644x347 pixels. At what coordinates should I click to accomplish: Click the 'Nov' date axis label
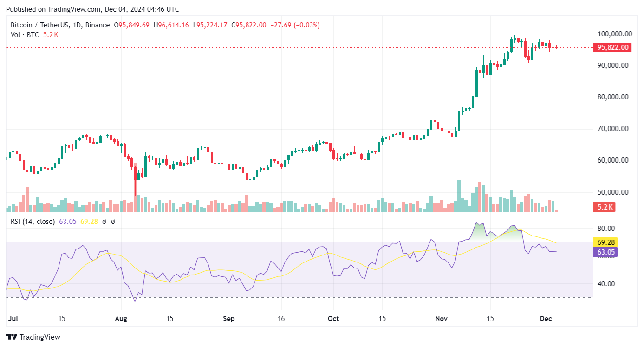click(x=441, y=319)
